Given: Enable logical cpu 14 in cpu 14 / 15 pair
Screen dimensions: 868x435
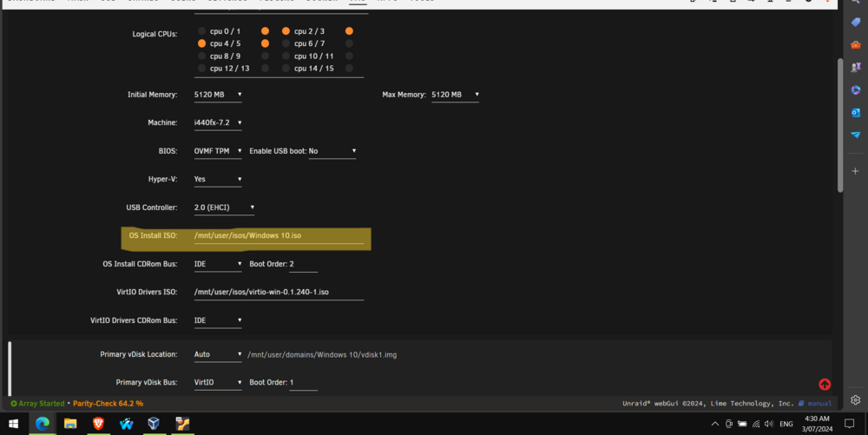Looking at the screenshot, I should click(286, 68).
